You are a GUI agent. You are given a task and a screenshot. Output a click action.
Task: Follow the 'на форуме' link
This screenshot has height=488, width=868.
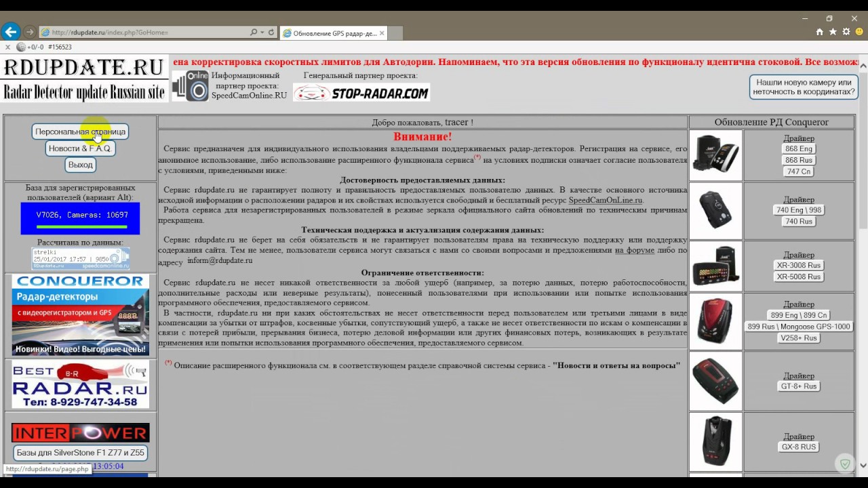635,250
